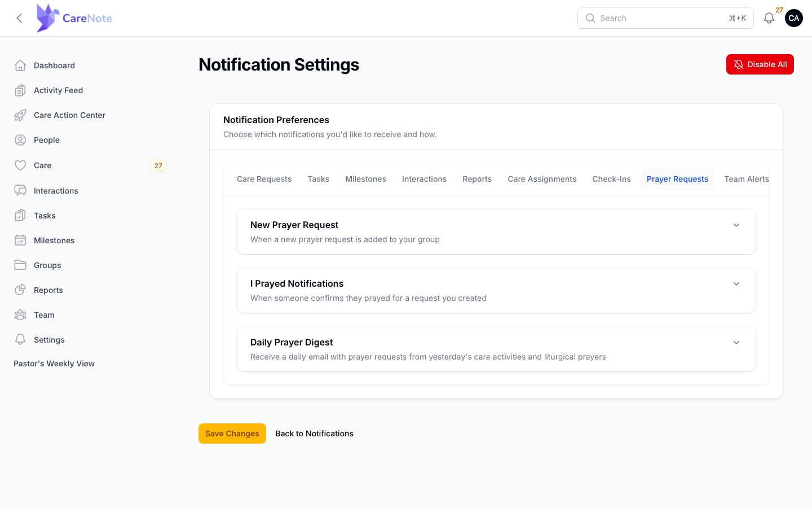Click the Care heart icon
Viewport: 812px width, 508px height.
point(20,165)
